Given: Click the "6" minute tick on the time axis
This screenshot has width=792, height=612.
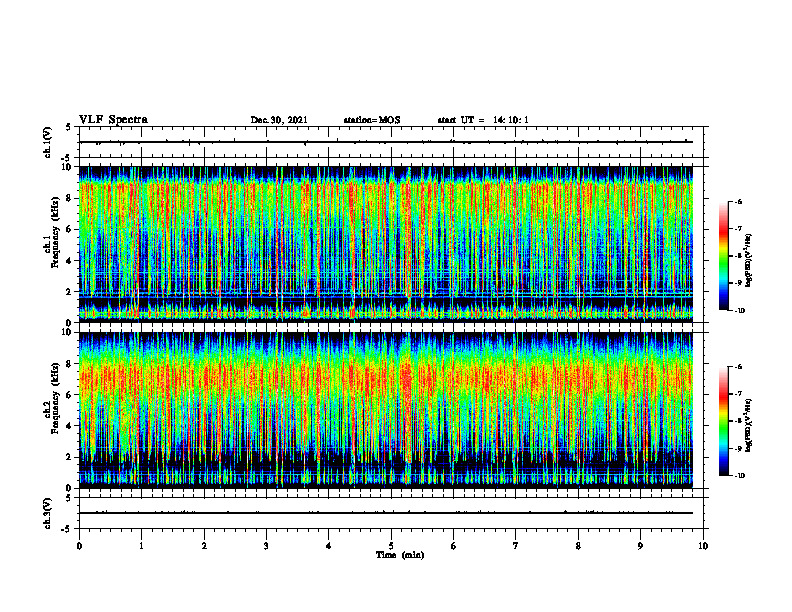Looking at the screenshot, I should click(x=454, y=546).
